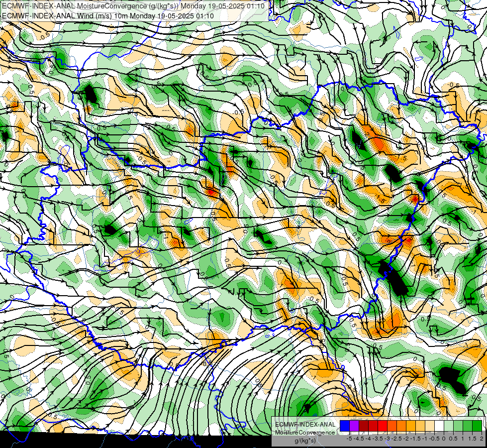The image size is (487, 448).
Task: Click the amber swatch between -2 and -1.5
Action: click(x=411, y=426)
